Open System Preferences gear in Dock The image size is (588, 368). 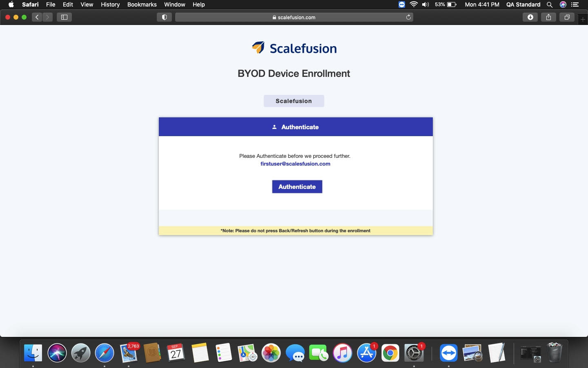[414, 353]
